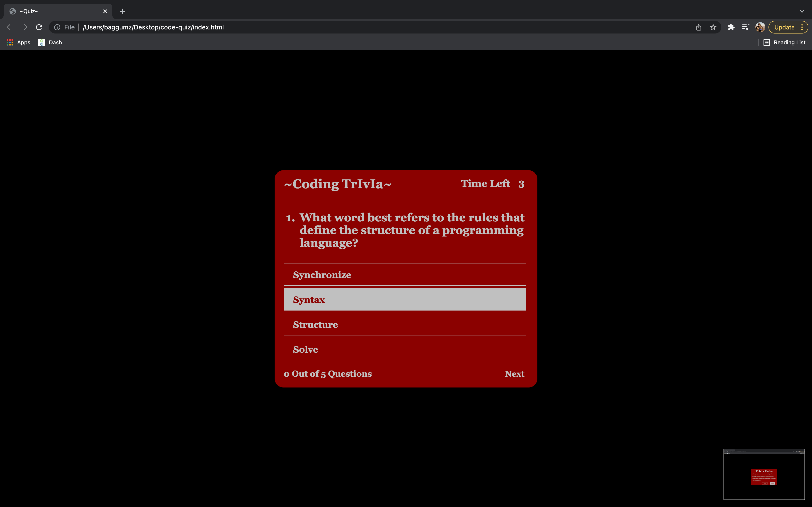The height and width of the screenshot is (507, 812).
Task: Choose the Structure answer option
Action: coord(404,324)
